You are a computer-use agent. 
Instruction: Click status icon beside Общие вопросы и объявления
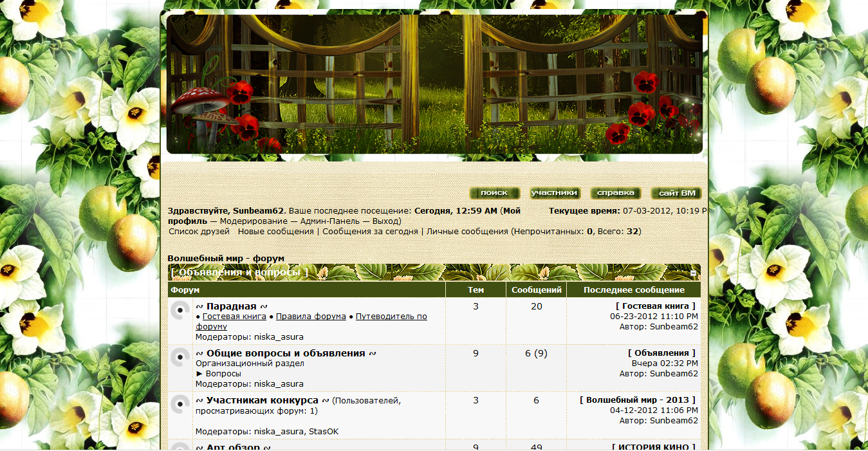point(180,358)
